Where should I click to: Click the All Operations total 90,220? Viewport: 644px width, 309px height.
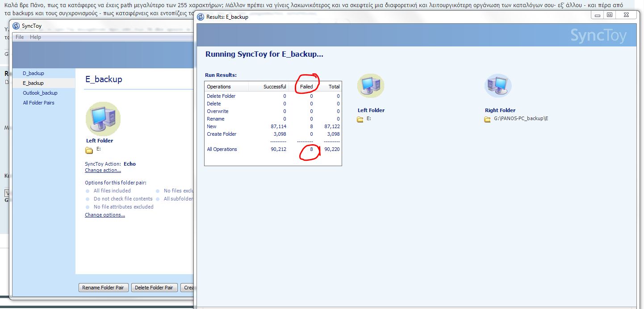pos(332,149)
